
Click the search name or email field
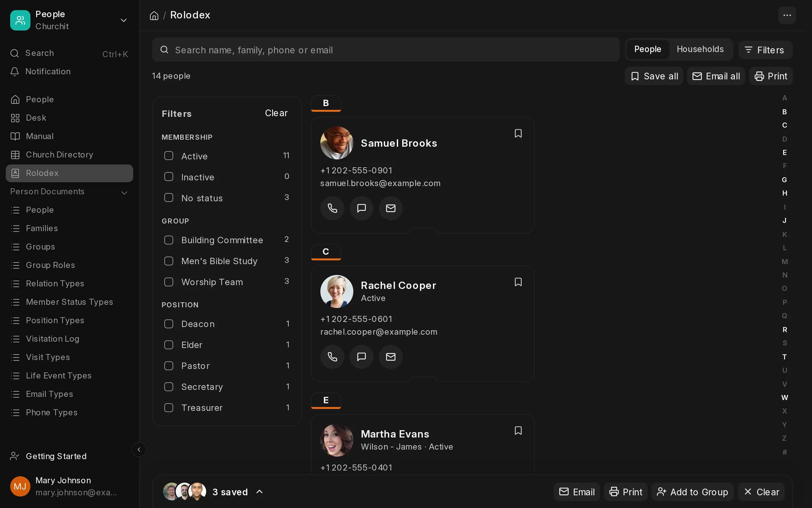tap(386, 50)
